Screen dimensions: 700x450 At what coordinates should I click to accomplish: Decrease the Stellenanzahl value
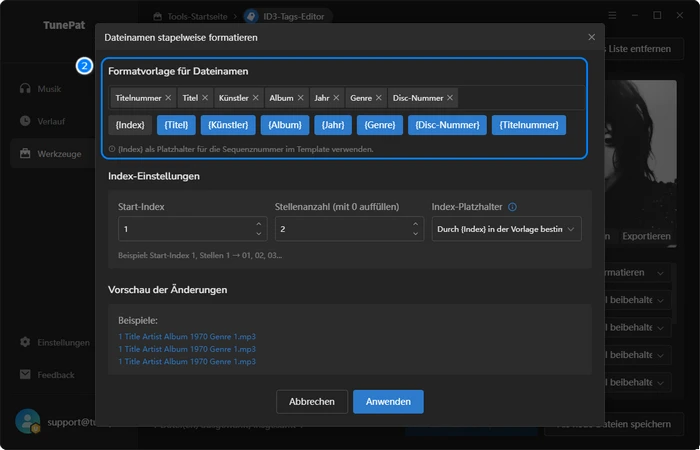pyautogui.click(x=415, y=234)
